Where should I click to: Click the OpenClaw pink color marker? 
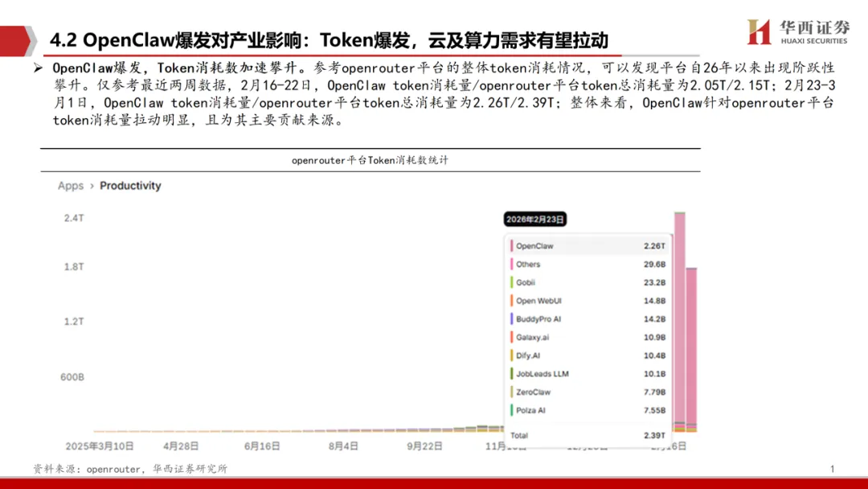pyautogui.click(x=511, y=246)
